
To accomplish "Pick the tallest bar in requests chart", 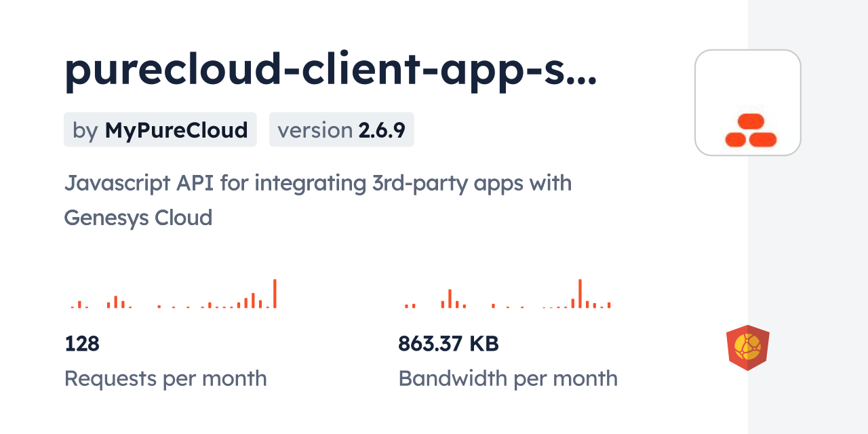I will click(x=275, y=294).
